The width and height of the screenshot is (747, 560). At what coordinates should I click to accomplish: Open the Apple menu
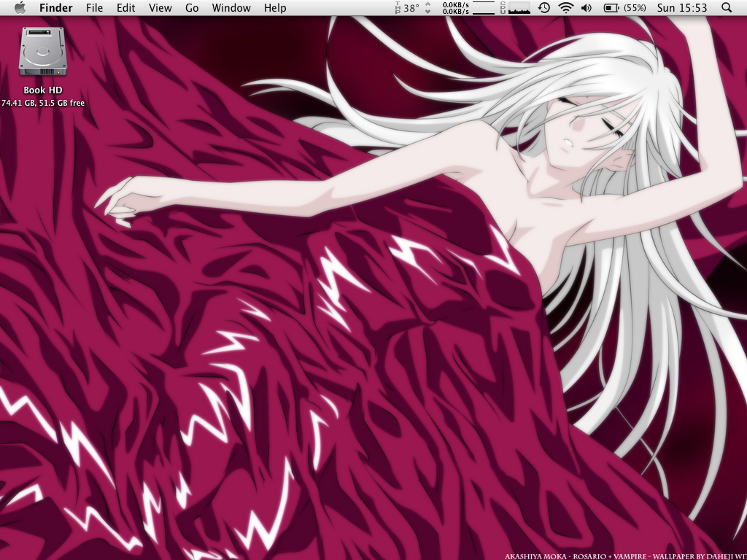20,7
